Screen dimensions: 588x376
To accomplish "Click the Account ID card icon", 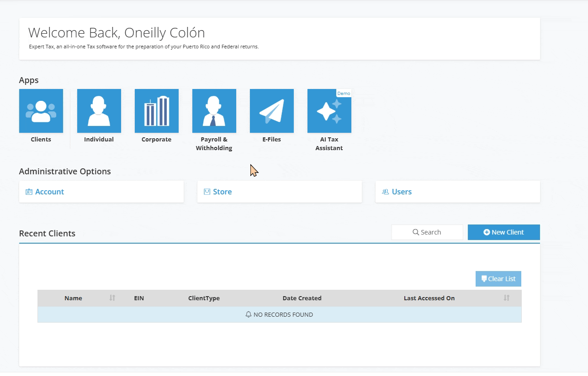I will [x=29, y=192].
